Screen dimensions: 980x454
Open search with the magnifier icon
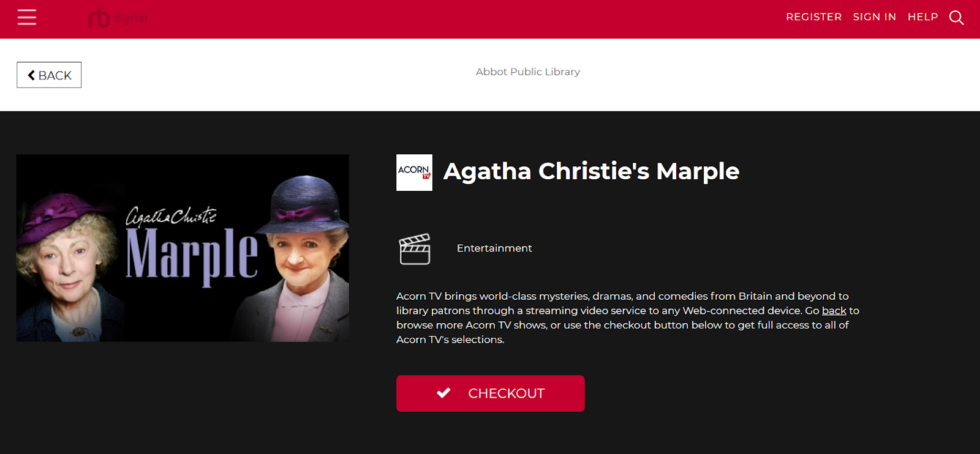click(956, 18)
